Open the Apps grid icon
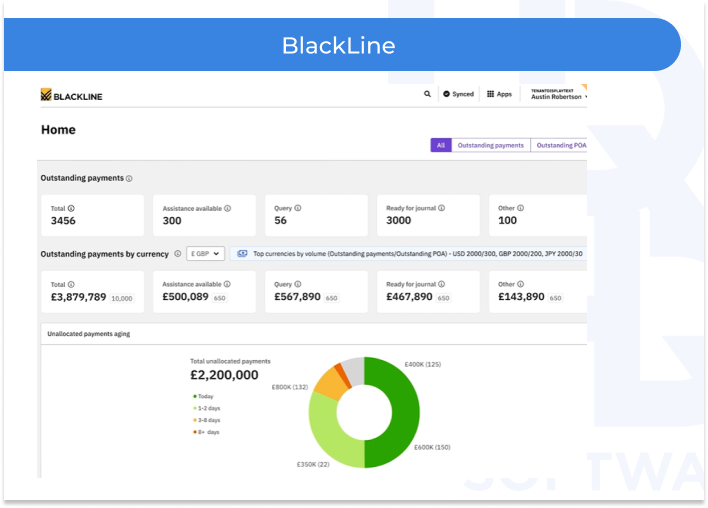 490,94
